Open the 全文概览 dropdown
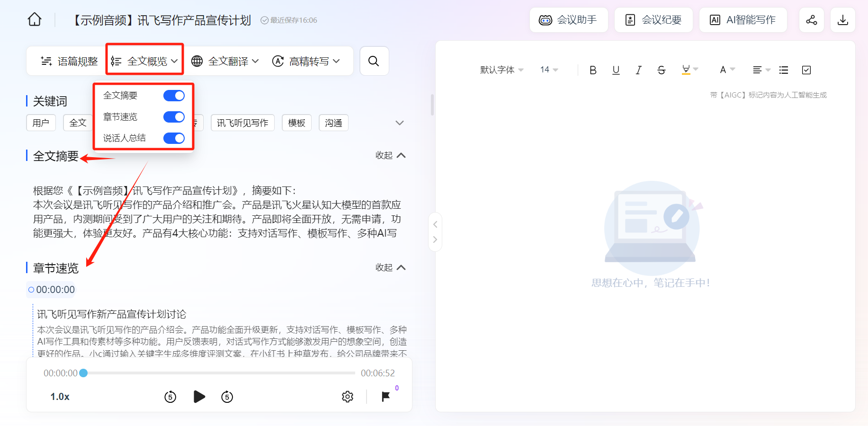The width and height of the screenshot is (868, 426). (x=144, y=61)
